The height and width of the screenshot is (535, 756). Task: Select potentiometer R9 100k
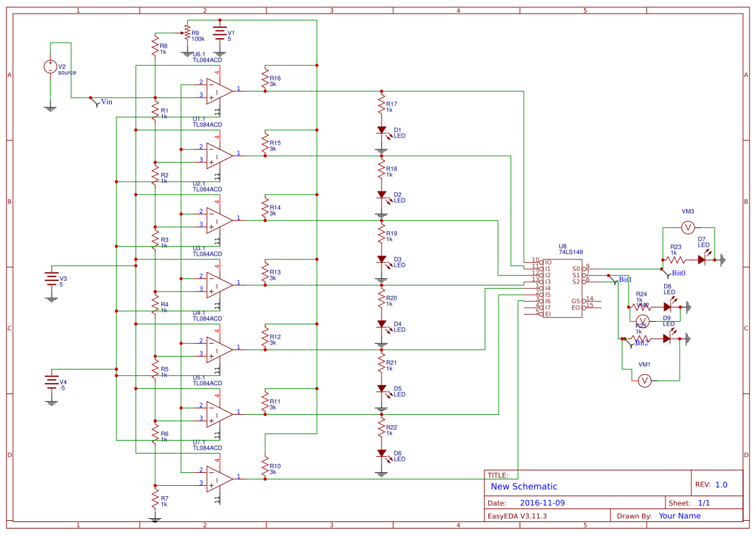pyautogui.click(x=187, y=32)
